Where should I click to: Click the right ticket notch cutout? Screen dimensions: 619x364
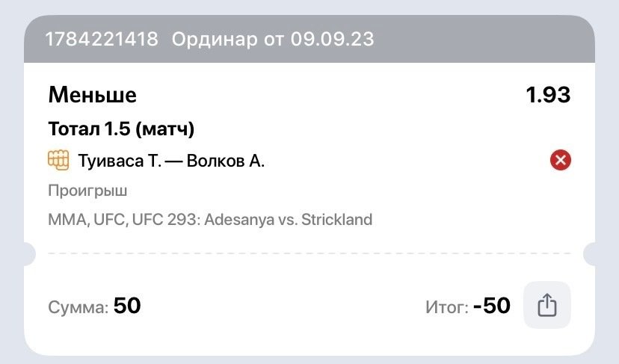click(x=591, y=254)
